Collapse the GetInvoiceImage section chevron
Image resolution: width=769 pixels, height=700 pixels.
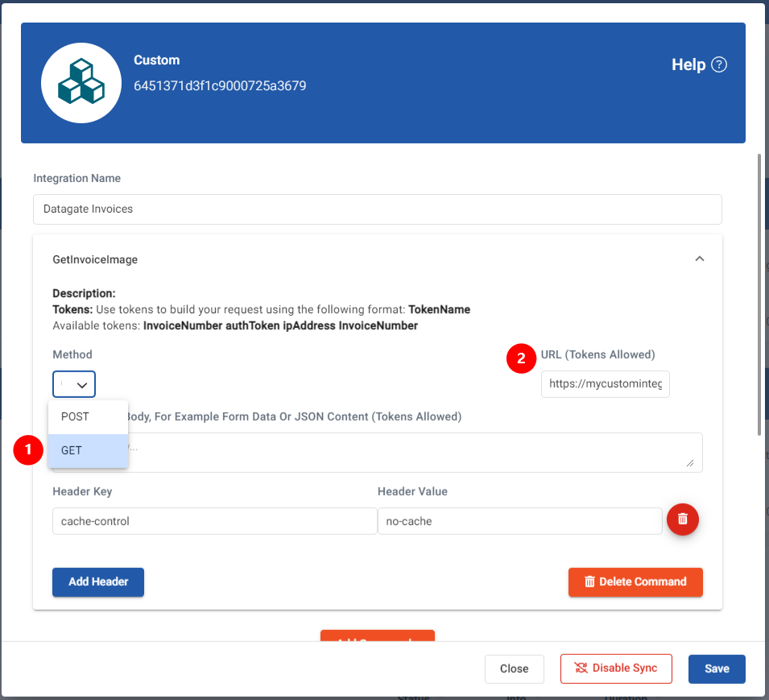click(x=699, y=259)
